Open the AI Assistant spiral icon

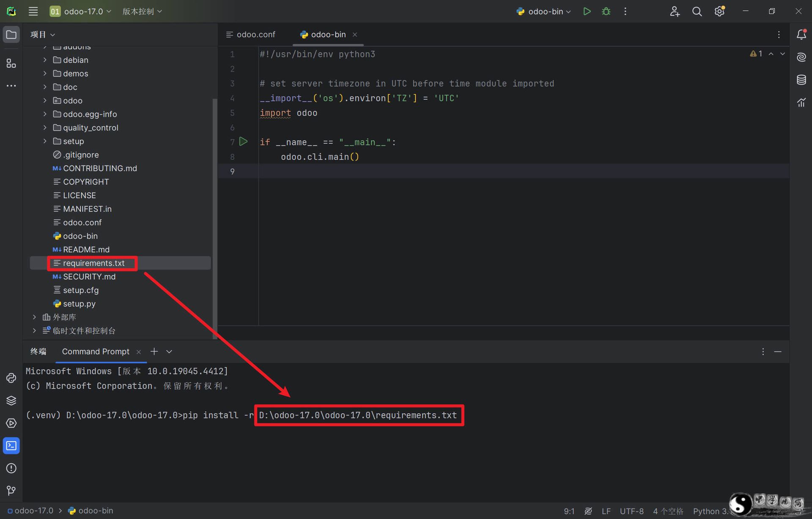pos(801,57)
